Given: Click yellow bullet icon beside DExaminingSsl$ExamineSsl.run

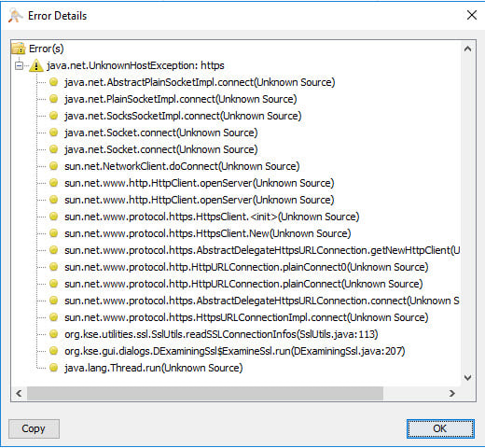Looking at the screenshot, I should tap(54, 351).
